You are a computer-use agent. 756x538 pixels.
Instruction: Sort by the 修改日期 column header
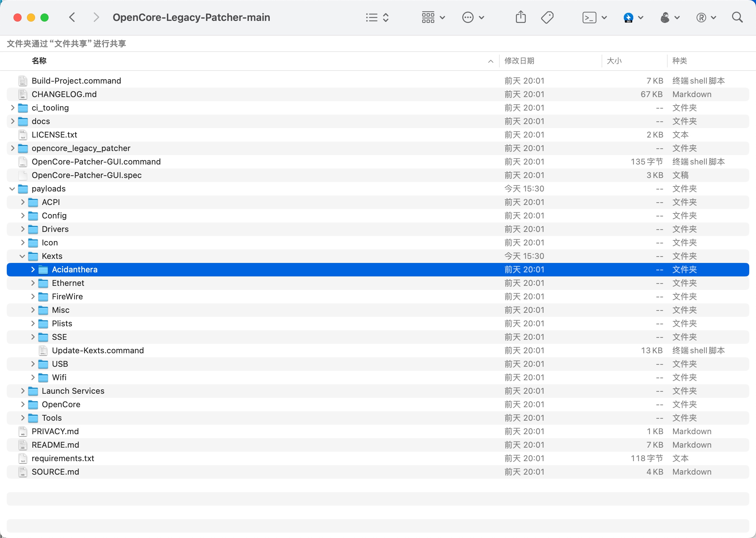(519, 61)
